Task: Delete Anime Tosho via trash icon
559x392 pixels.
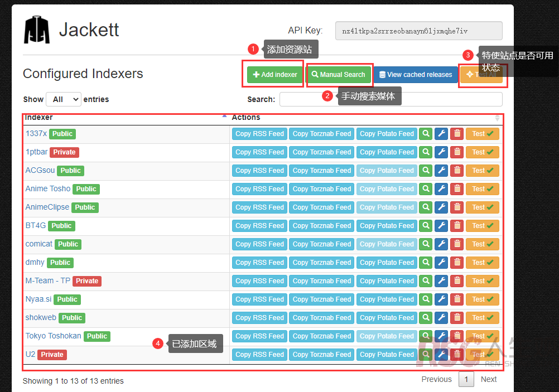Action: 457,189
